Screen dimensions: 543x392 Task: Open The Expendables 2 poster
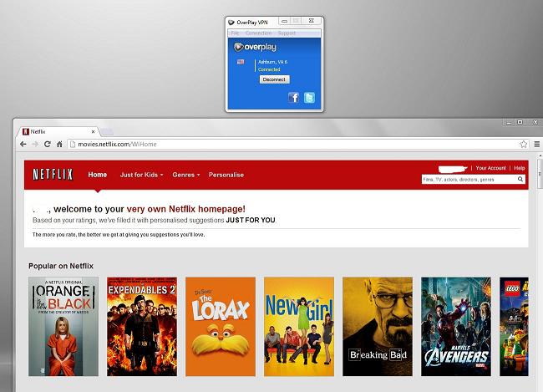click(142, 327)
